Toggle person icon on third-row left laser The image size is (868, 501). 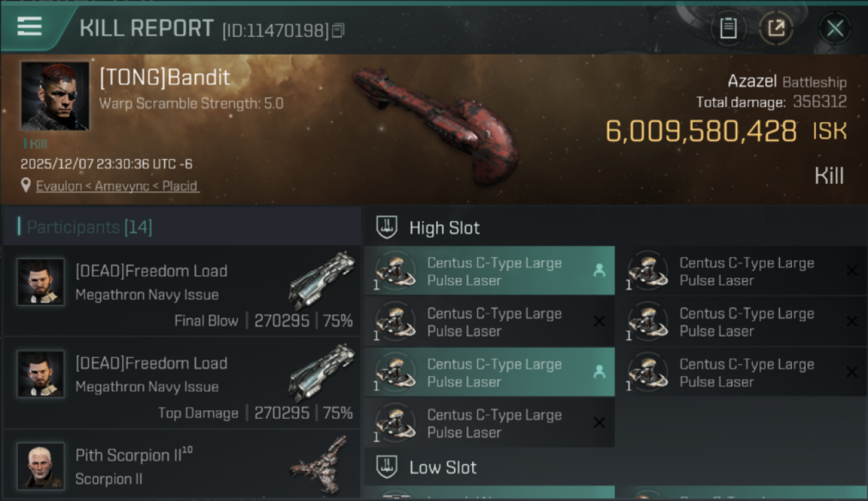[x=599, y=373]
